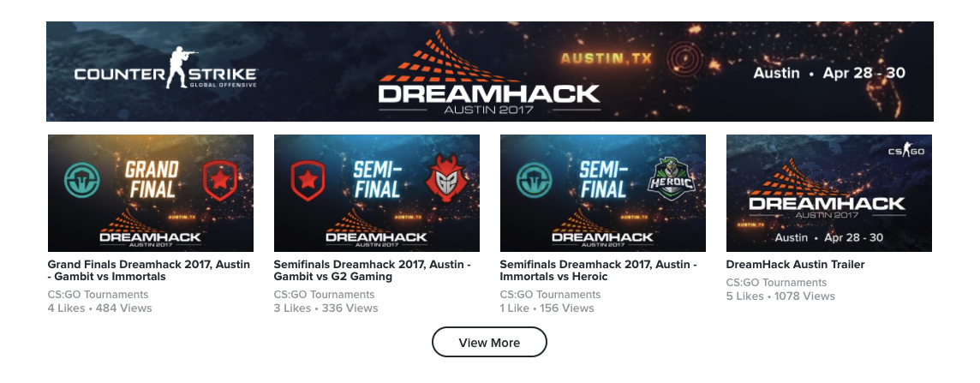
Task: Open the Grand Final video thumbnail
Action: 151,193
